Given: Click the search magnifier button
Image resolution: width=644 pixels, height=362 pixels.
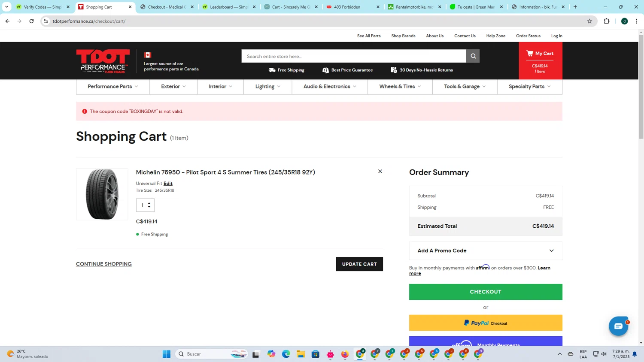Looking at the screenshot, I should [473, 56].
